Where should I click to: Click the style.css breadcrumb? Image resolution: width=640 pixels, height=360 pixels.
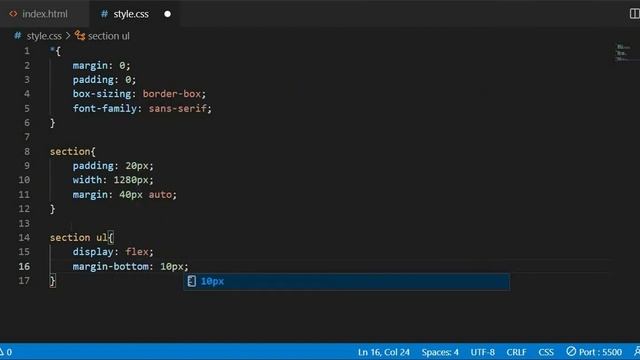(44, 36)
